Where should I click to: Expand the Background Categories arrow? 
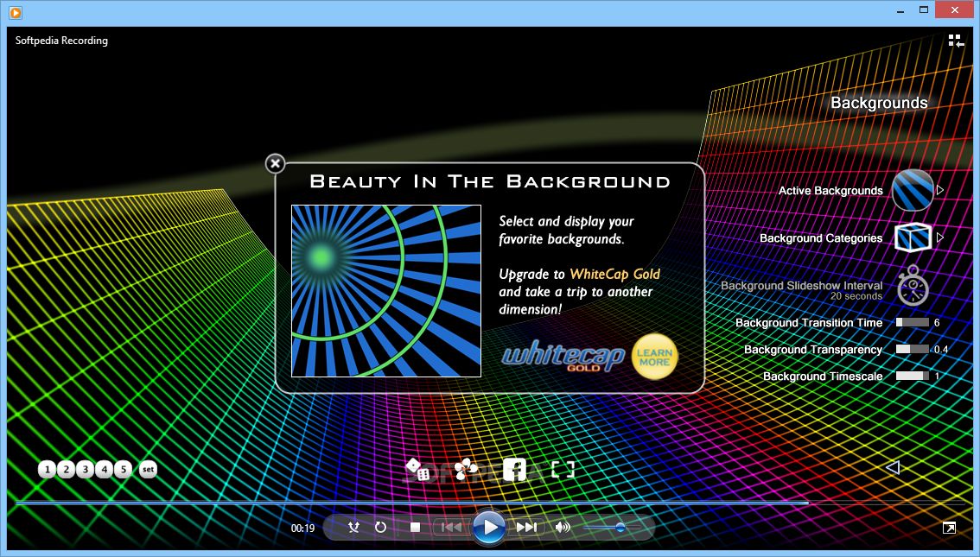(x=940, y=237)
